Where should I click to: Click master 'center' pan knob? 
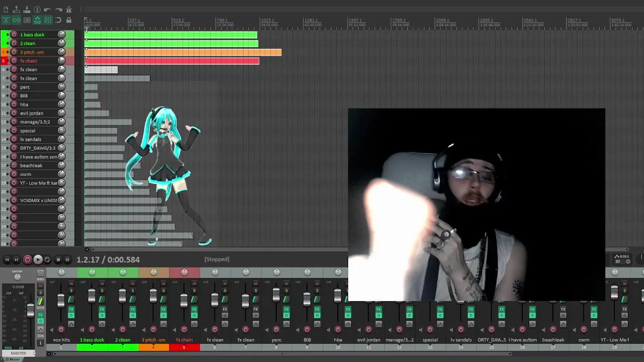click(18, 277)
